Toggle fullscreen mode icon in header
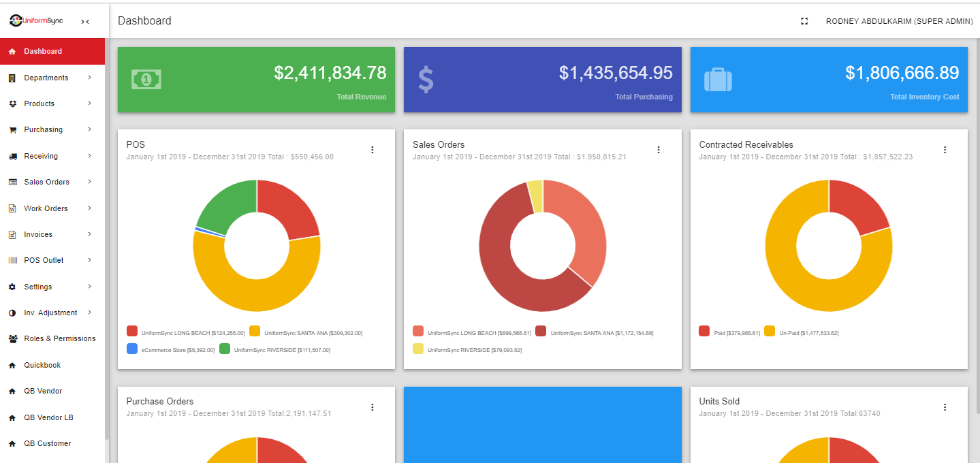 click(804, 21)
